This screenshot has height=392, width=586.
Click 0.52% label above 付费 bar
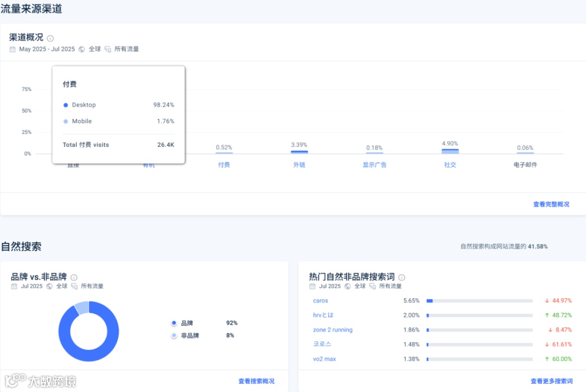click(x=224, y=147)
